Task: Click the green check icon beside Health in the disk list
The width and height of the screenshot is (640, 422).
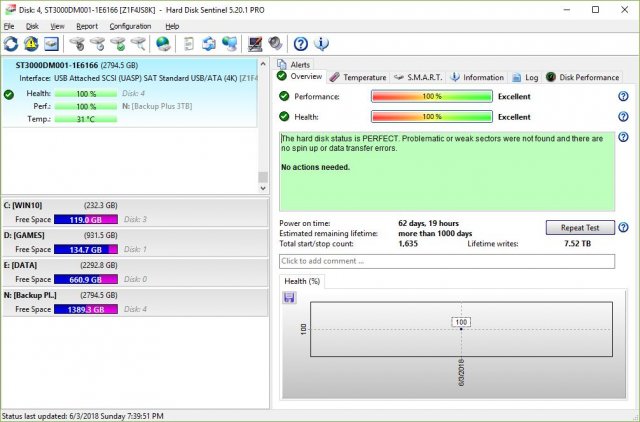Action: point(9,95)
